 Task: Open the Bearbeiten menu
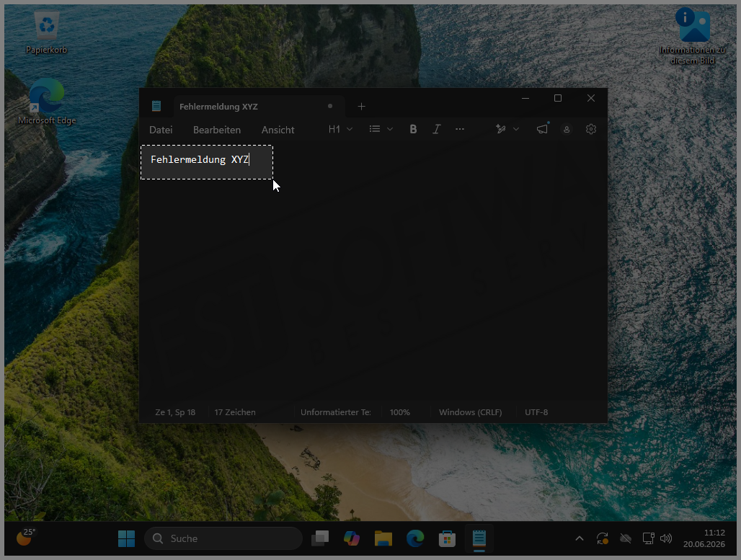point(217,130)
